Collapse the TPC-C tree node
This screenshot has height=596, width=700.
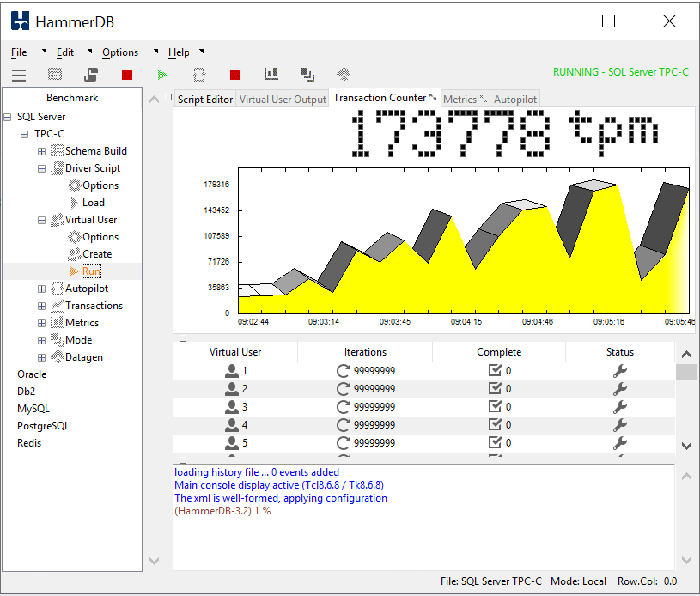[24, 134]
